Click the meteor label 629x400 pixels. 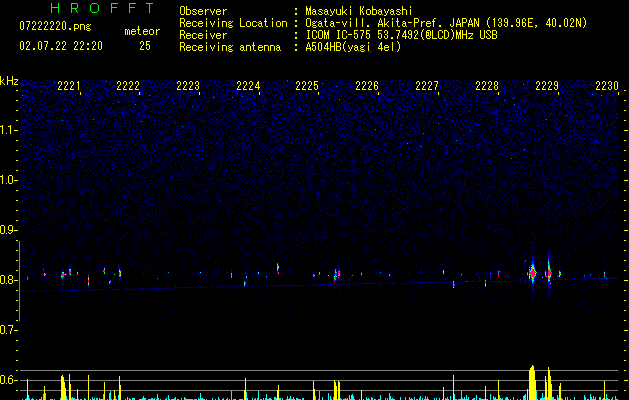pos(142,31)
